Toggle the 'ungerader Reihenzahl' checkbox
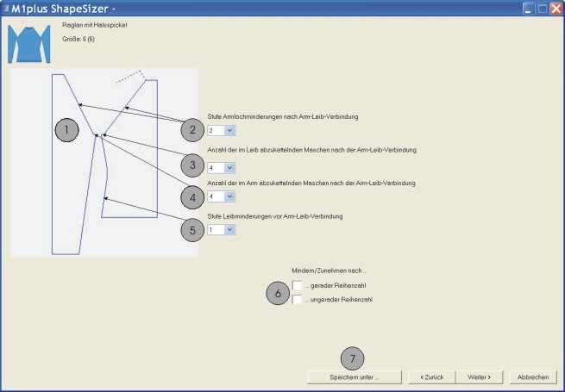 [x=298, y=300]
